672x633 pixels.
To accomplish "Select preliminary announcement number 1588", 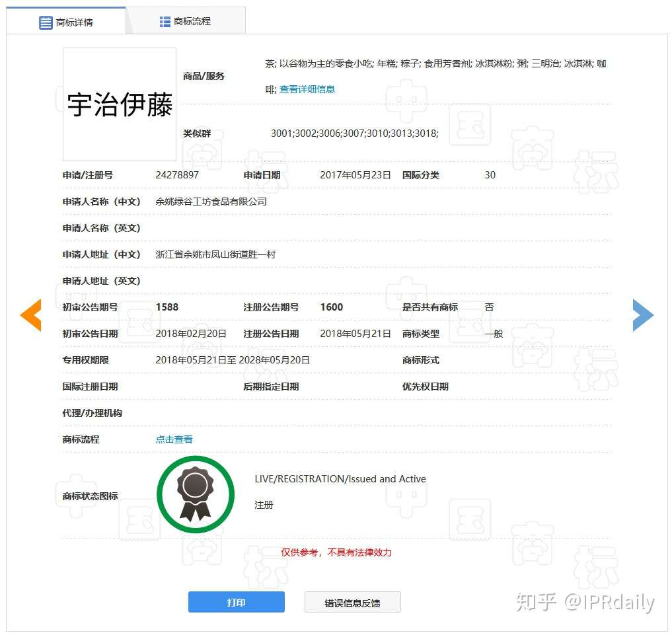I will (167, 307).
